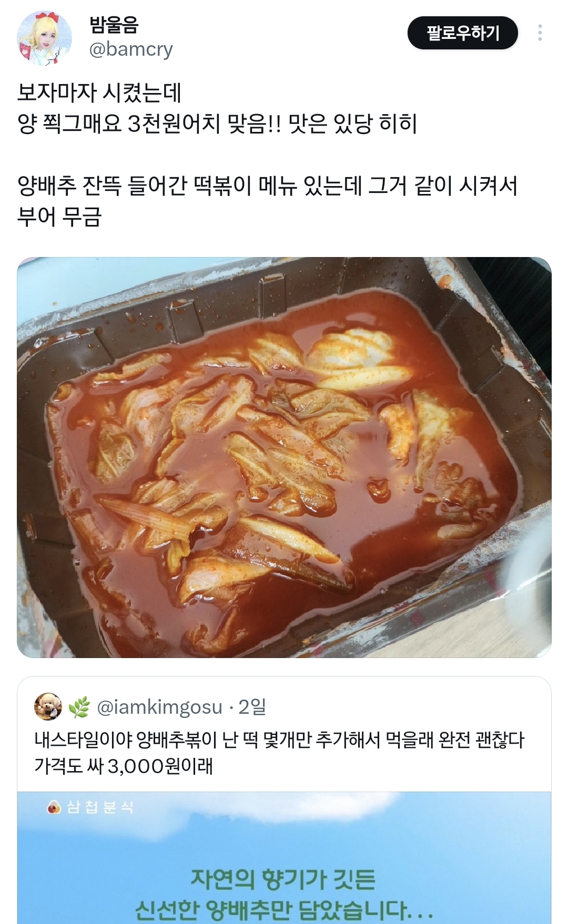This screenshot has height=924, width=568.
Task: Click the 밤울음 display name
Action: (114, 24)
